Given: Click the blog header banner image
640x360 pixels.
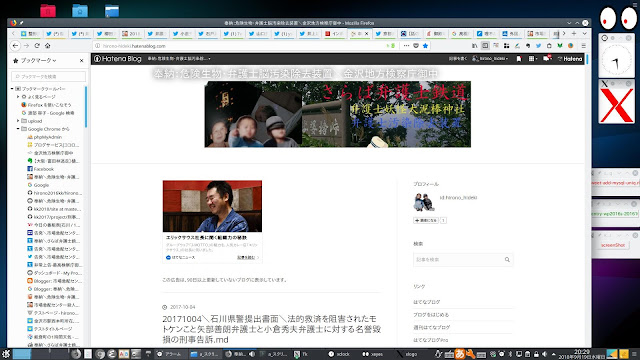Looking at the screenshot, I should [x=338, y=114].
